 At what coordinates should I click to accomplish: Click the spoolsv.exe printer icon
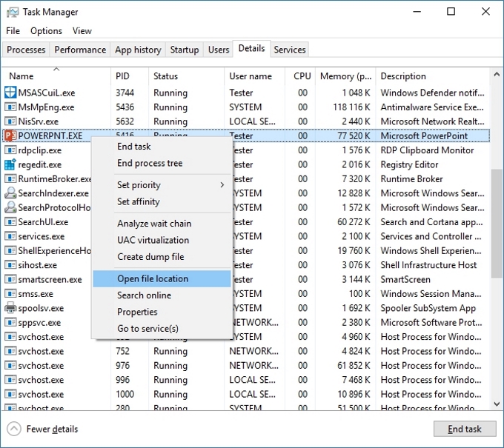coord(10,308)
